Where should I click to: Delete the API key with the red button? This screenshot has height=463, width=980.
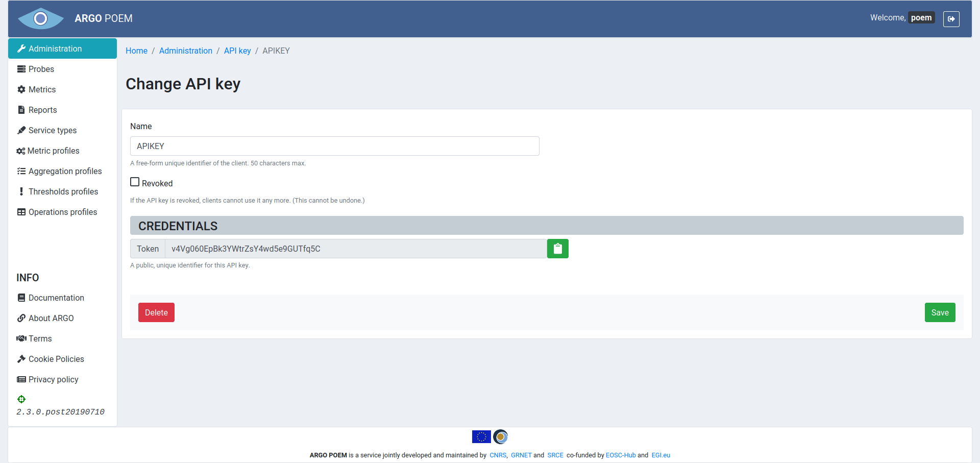pyautogui.click(x=156, y=312)
